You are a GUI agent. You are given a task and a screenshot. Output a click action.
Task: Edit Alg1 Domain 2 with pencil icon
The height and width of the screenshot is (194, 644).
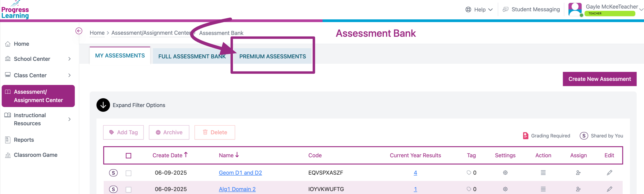pyautogui.click(x=609, y=189)
